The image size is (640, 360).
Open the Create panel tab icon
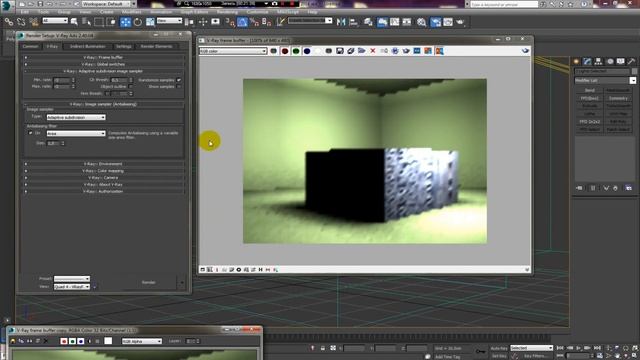[x=576, y=62]
